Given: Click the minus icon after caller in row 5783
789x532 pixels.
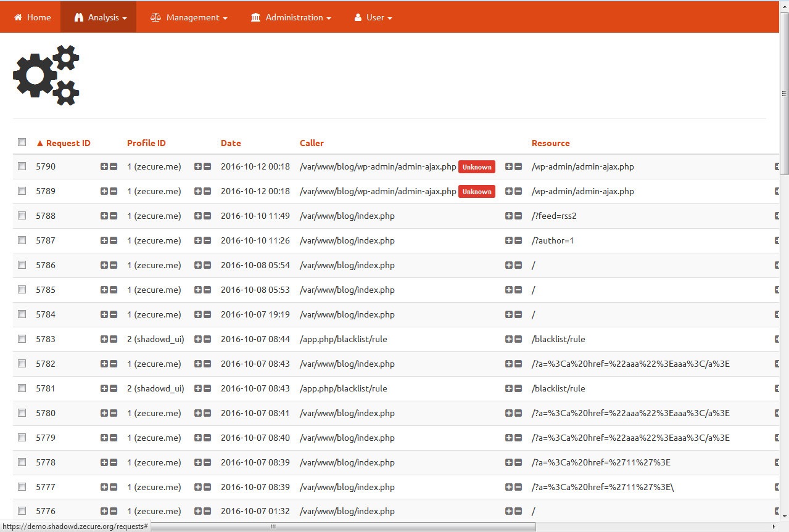Looking at the screenshot, I should click(518, 339).
